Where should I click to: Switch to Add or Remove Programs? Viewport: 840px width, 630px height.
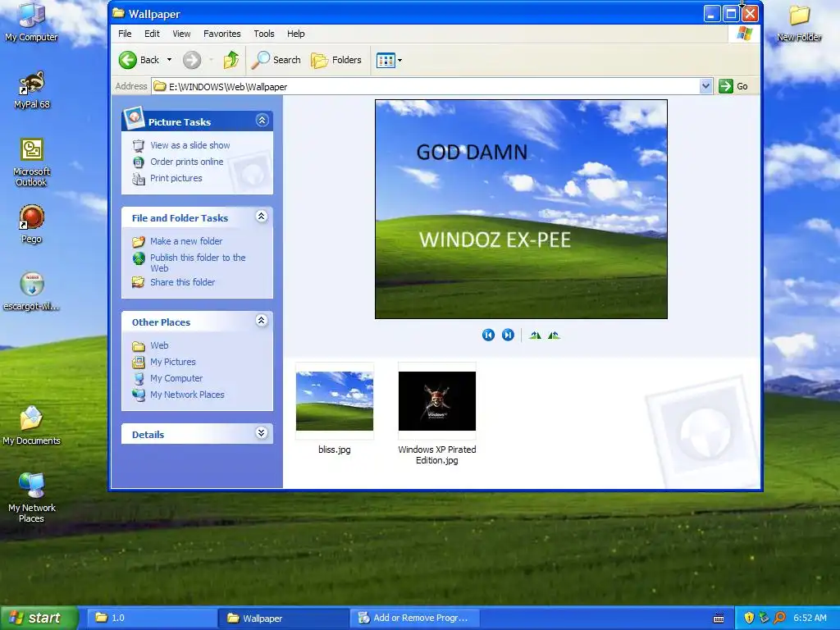(414, 618)
